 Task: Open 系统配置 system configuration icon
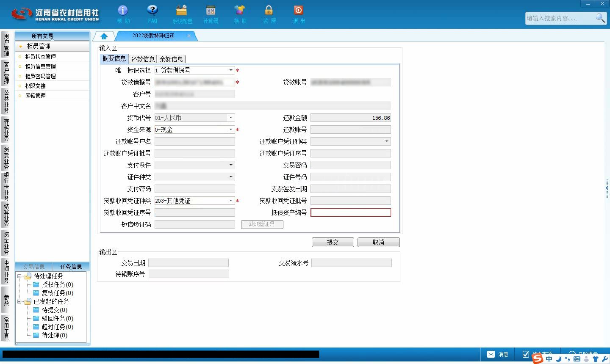click(182, 10)
